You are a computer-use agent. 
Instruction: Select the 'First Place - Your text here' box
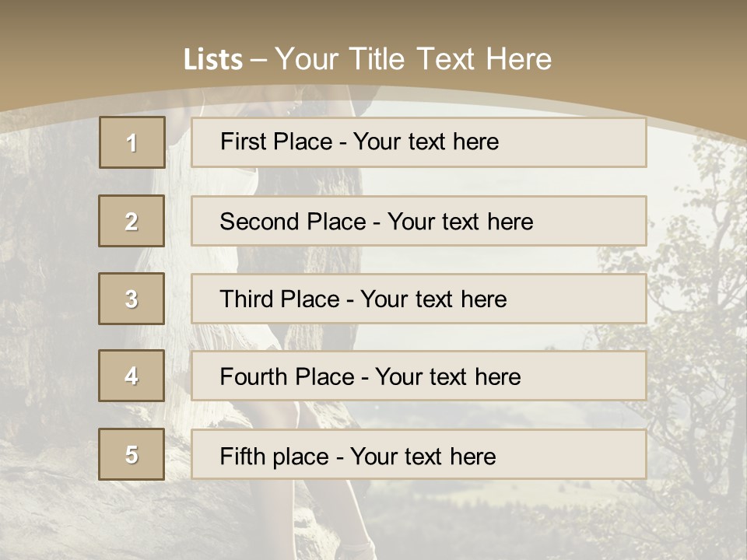pos(419,142)
